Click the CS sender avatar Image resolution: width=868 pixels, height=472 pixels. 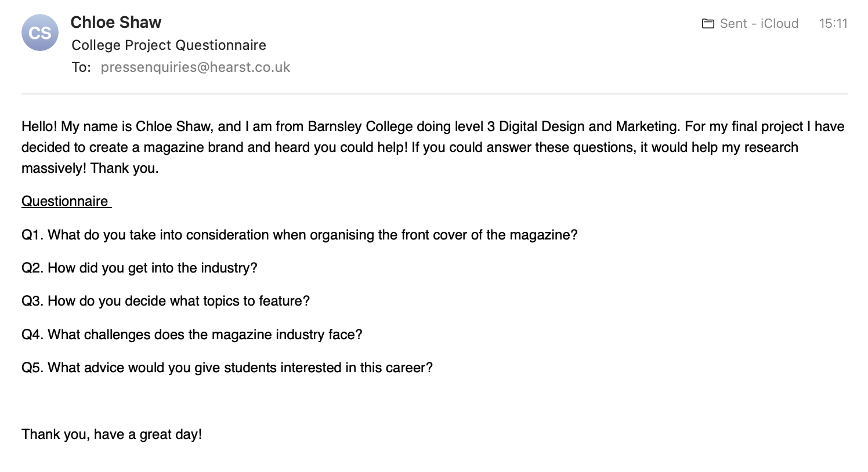[x=40, y=32]
